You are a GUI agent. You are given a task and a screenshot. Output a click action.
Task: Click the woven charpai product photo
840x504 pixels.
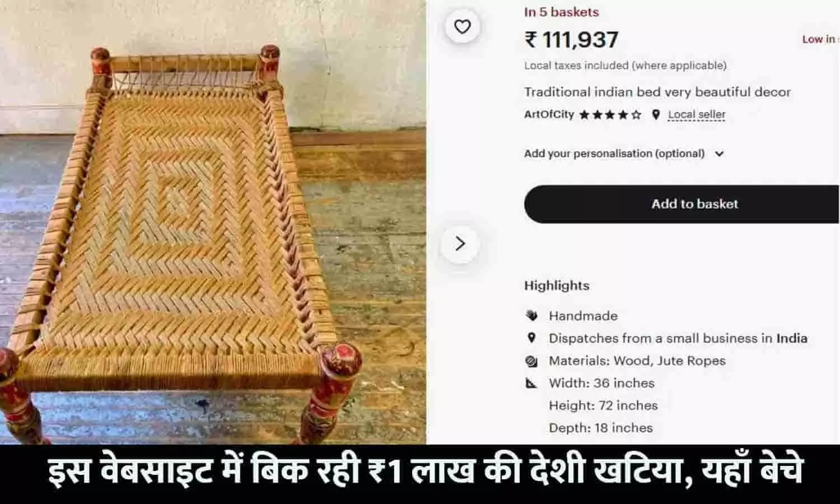(213, 222)
